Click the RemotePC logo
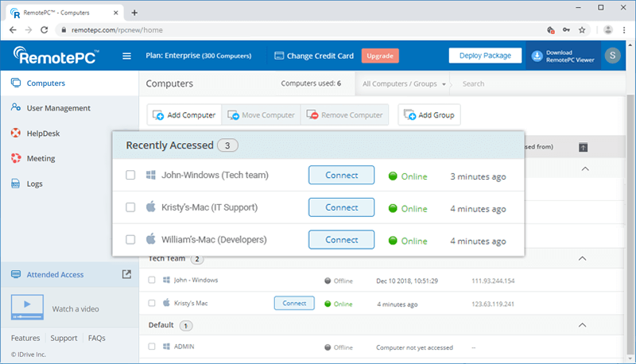 pos(56,56)
